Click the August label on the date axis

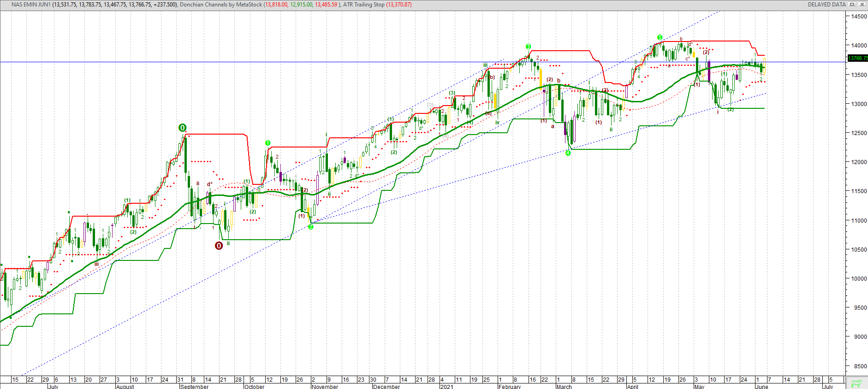point(125,387)
